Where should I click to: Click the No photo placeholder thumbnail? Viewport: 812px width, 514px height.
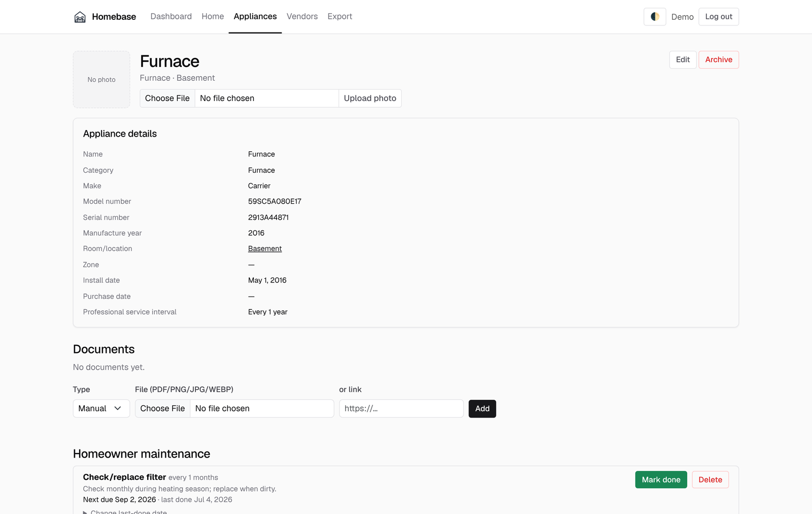point(101,79)
